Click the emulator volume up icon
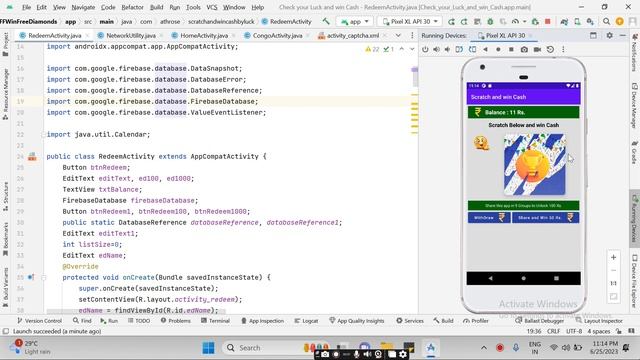This screenshot has width=640, height=360. click(436, 49)
